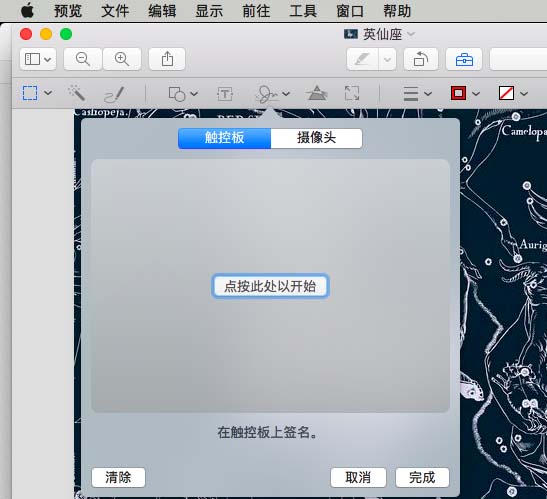Image resolution: width=547 pixels, height=499 pixels.
Task: Click the 完成 button
Action: click(x=422, y=477)
